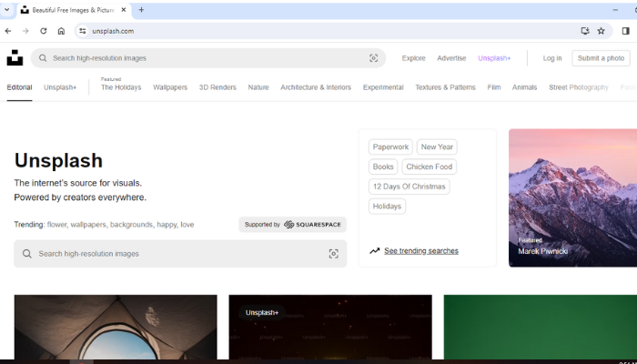The width and height of the screenshot is (637, 364).
Task: Select the Chicken Food search chip
Action: (429, 167)
